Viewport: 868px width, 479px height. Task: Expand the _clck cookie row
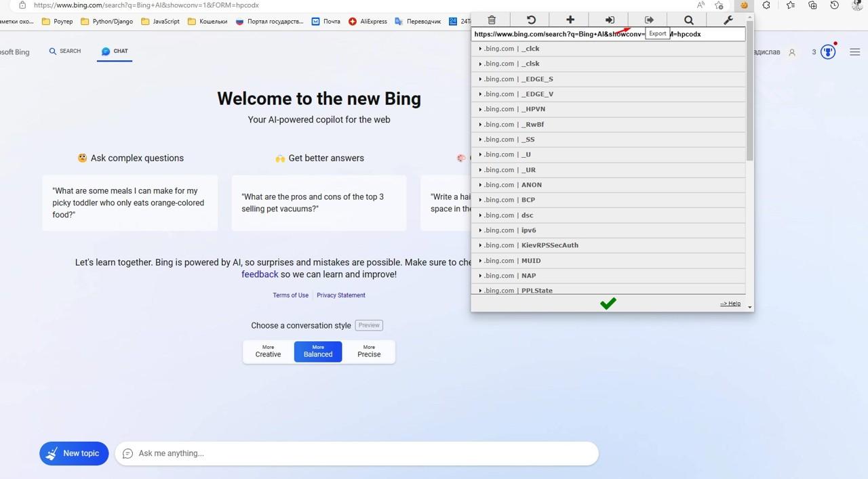(x=608, y=49)
